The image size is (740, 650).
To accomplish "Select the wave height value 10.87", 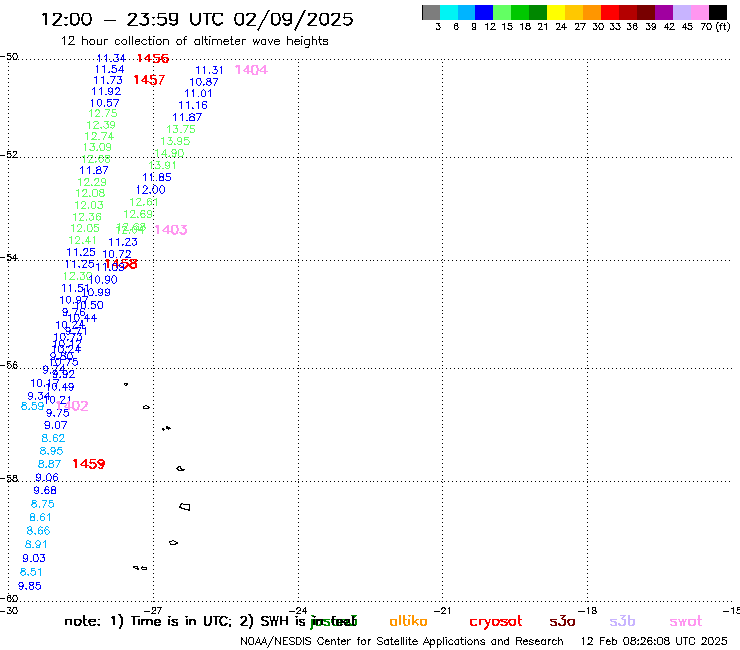I will coord(204,82).
